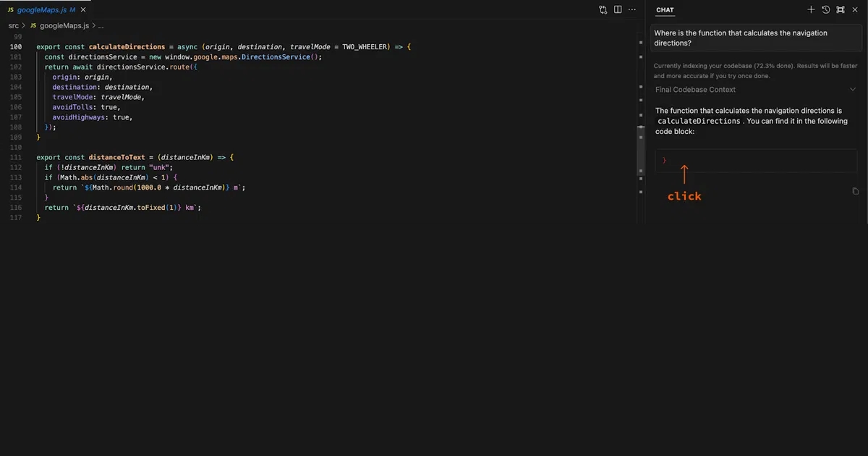
Task: Click the Open Changes diff icon
Action: pyautogui.click(x=603, y=9)
